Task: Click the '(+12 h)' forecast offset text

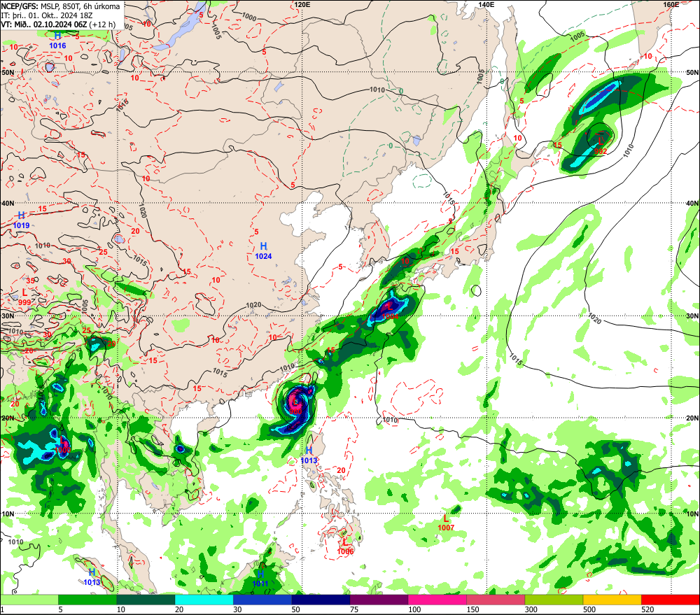Action: [102, 24]
